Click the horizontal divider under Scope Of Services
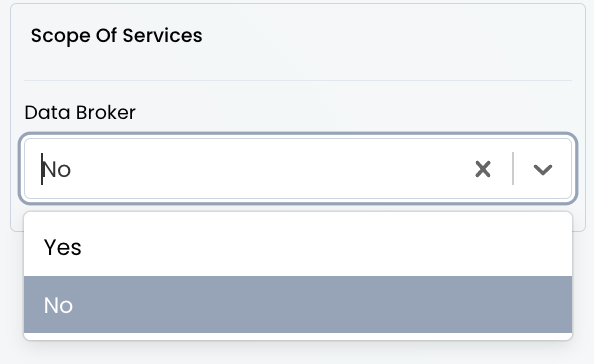This screenshot has height=364, width=594. [298, 80]
